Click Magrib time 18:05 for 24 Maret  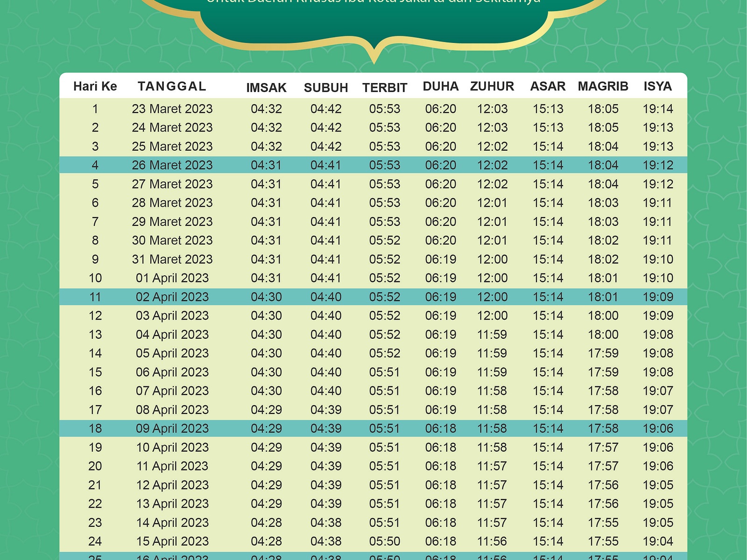tap(603, 127)
